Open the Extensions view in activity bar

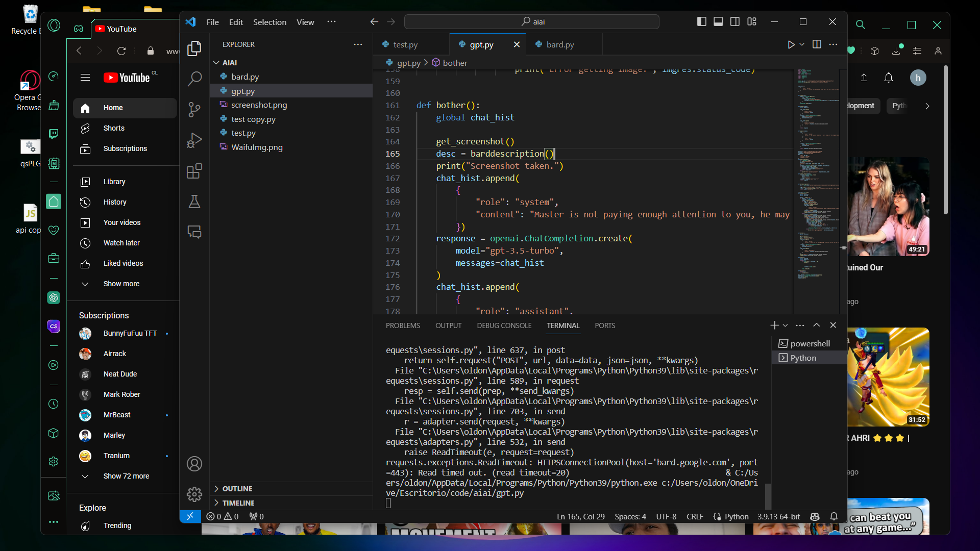[194, 171]
